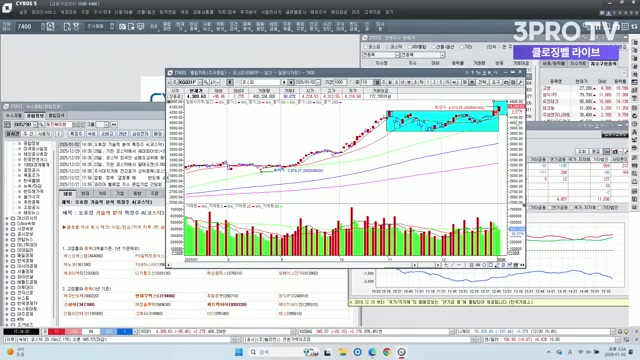
Task: Click the network icon in system tray
Action: click(580, 352)
